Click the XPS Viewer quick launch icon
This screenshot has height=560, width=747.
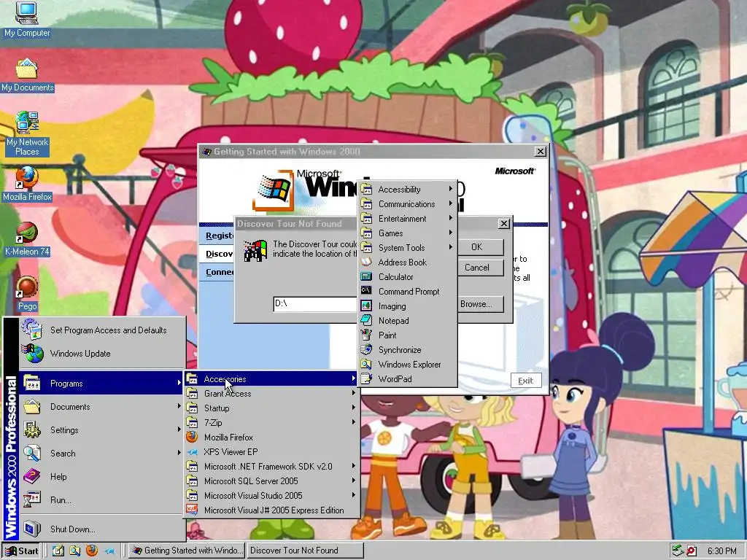coord(109,551)
